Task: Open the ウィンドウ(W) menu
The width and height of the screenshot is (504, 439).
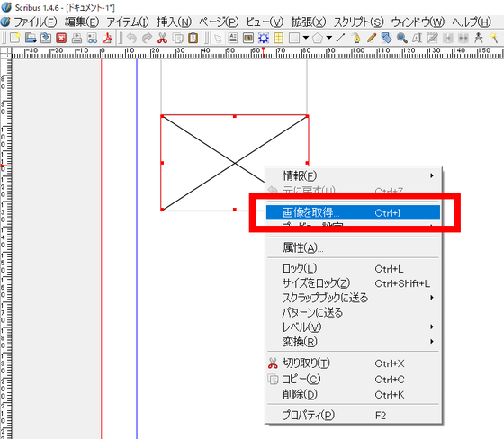Action: click(x=418, y=22)
